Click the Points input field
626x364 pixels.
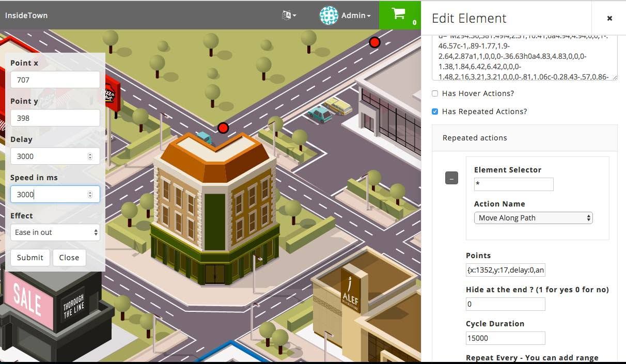(x=506, y=270)
